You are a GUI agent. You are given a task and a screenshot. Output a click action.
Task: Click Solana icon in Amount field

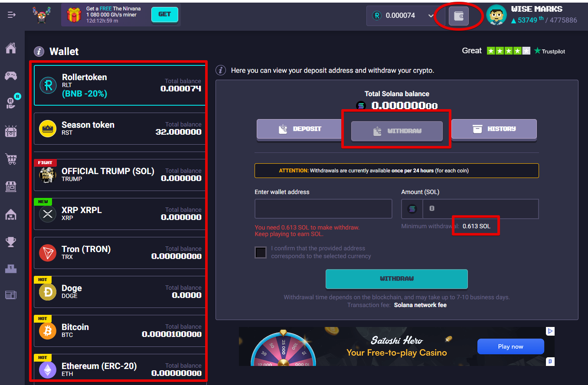412,209
